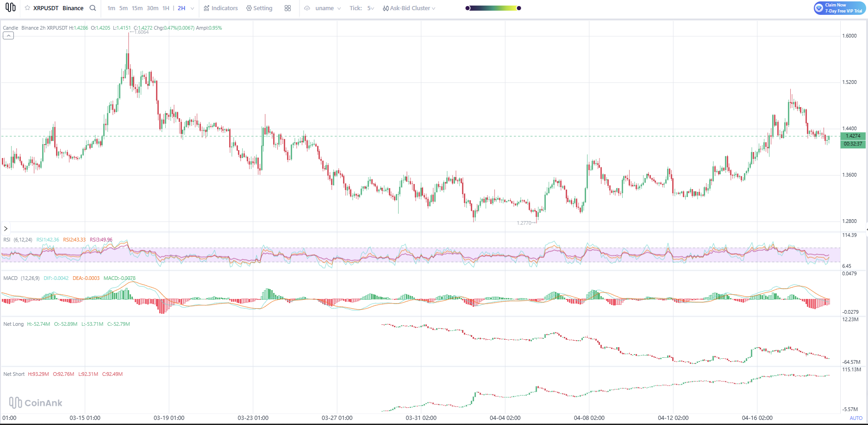Select the 1H timeframe
This screenshot has height=425, width=868.
166,8
